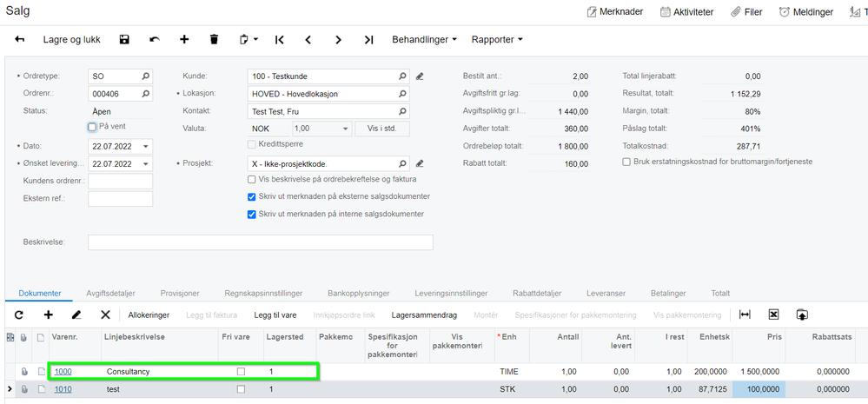Image resolution: width=868 pixels, height=404 pixels.
Task: Click fit-to-width columns icon
Action: 745,315
